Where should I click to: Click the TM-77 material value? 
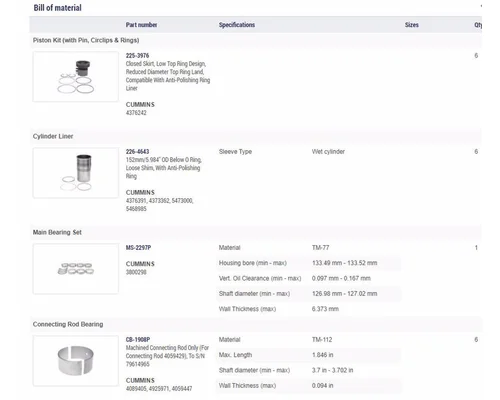click(x=321, y=248)
